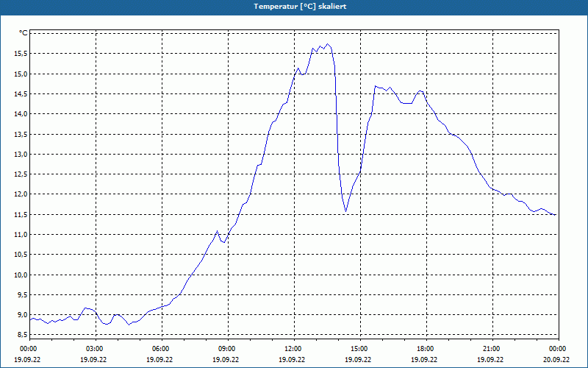Click the 15,5 y-axis label
Screen dimensions: 588x368
pos(21,54)
